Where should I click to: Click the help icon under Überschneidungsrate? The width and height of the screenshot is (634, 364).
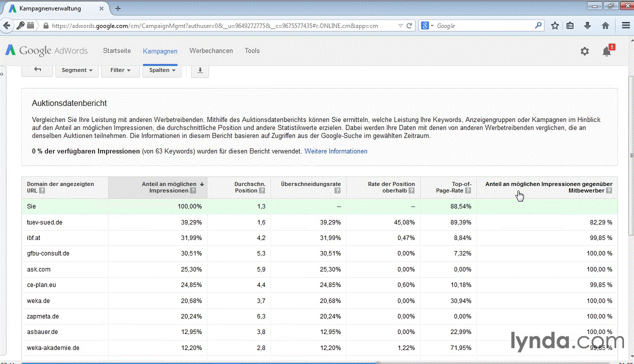(x=337, y=190)
